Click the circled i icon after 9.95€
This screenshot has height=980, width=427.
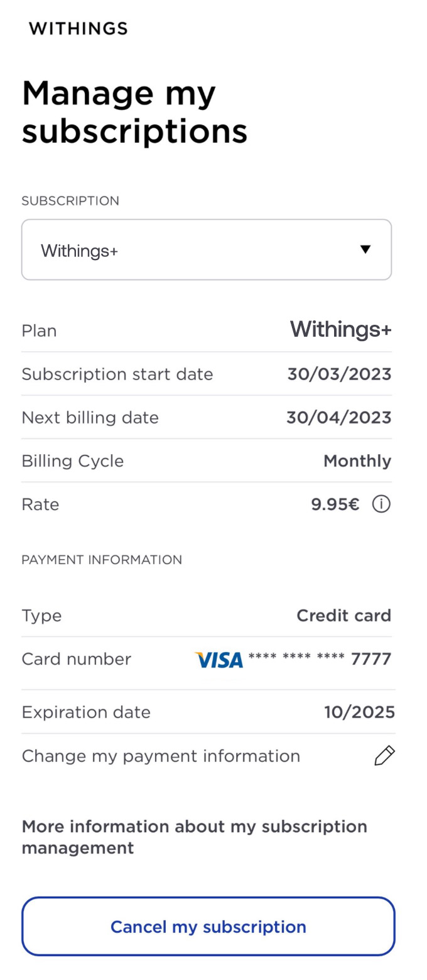(381, 504)
